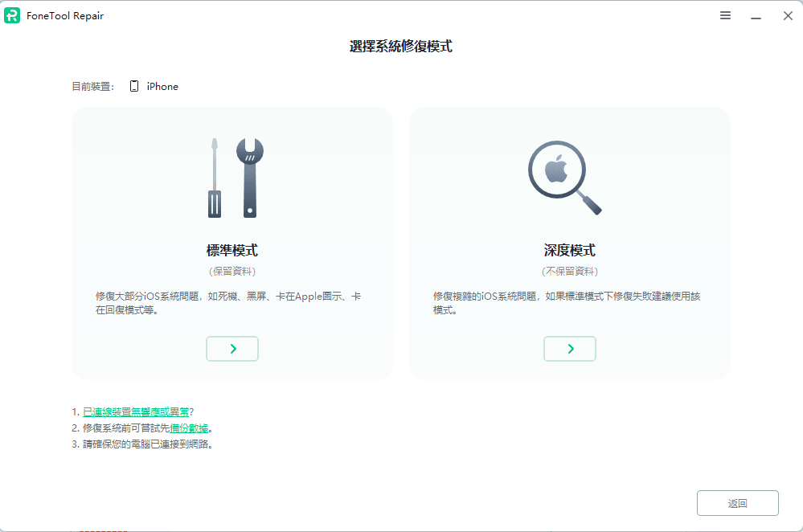Click the 深度模式 title text

pos(569,250)
